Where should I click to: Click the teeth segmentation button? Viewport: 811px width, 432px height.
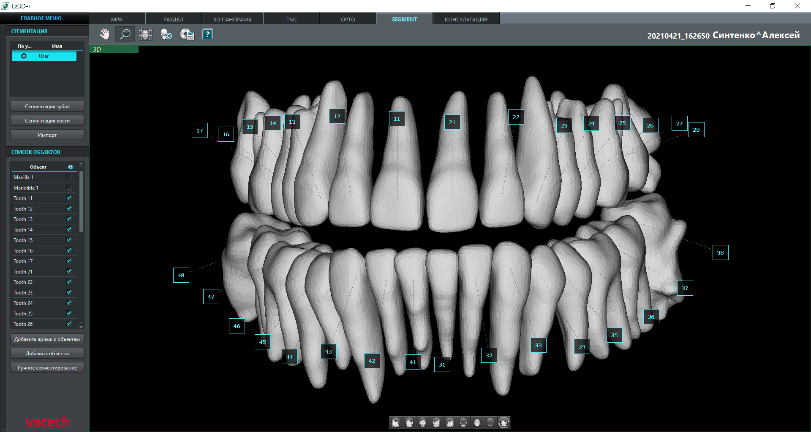coord(48,105)
